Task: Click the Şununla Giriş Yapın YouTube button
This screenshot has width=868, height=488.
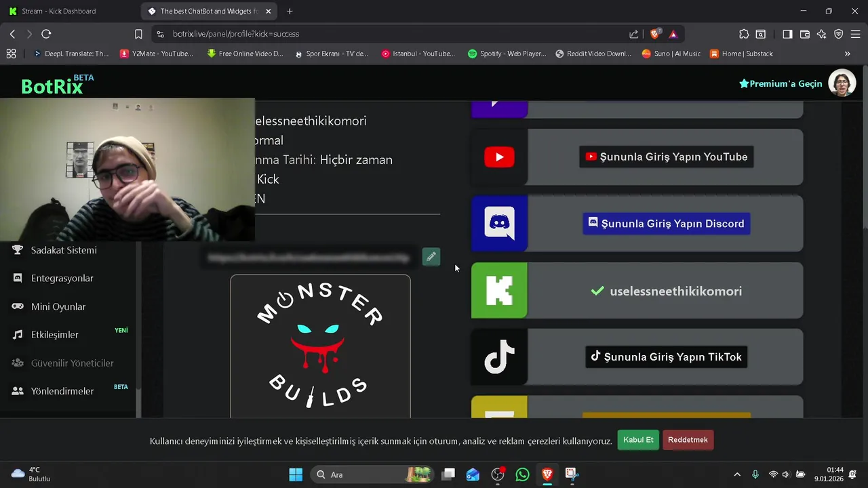Action: 667,157
